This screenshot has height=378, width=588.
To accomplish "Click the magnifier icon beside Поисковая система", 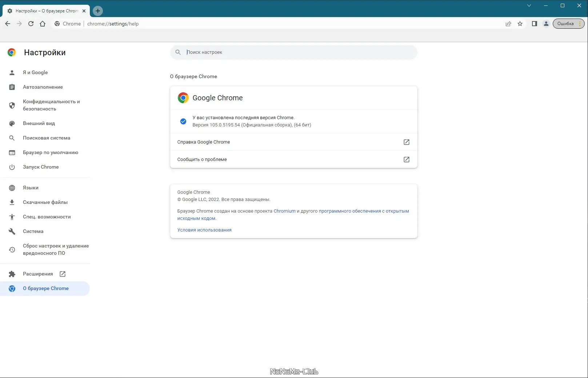I will (x=12, y=138).
